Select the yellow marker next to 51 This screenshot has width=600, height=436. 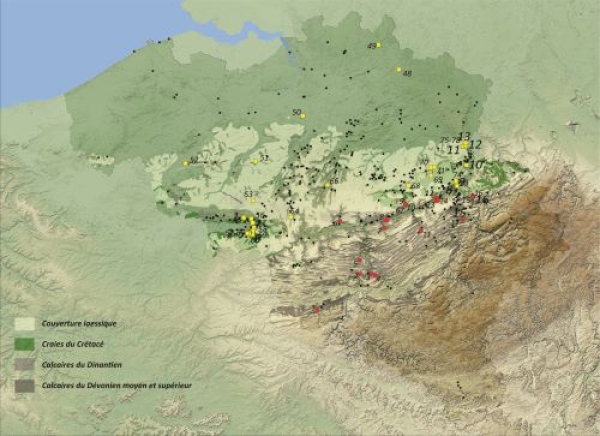255,162
